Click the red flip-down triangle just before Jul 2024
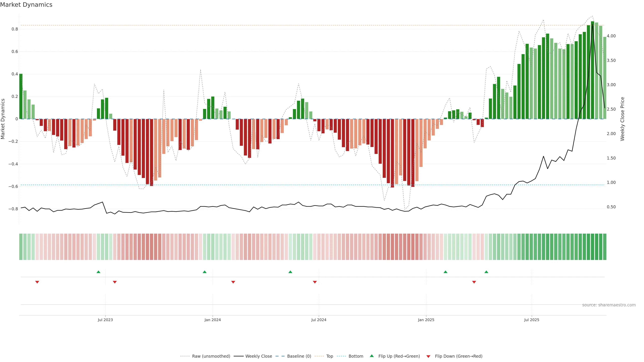Image resolution: width=644 pixels, height=362 pixels. (315, 282)
